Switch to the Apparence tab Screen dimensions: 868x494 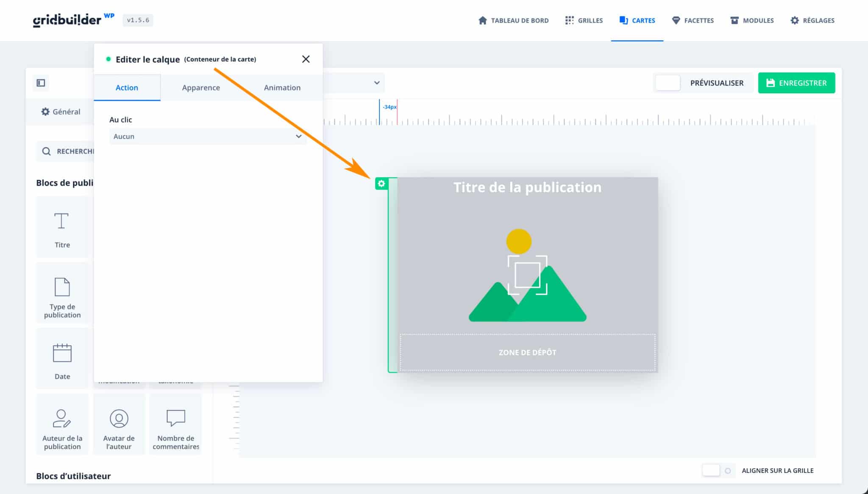(201, 88)
